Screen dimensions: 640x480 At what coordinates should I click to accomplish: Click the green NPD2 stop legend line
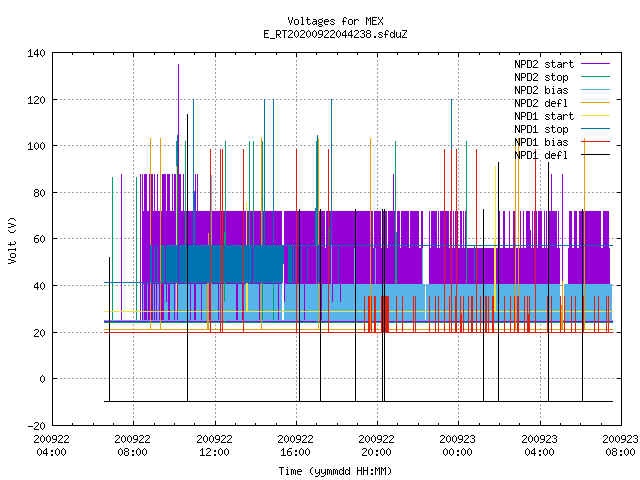pos(596,77)
